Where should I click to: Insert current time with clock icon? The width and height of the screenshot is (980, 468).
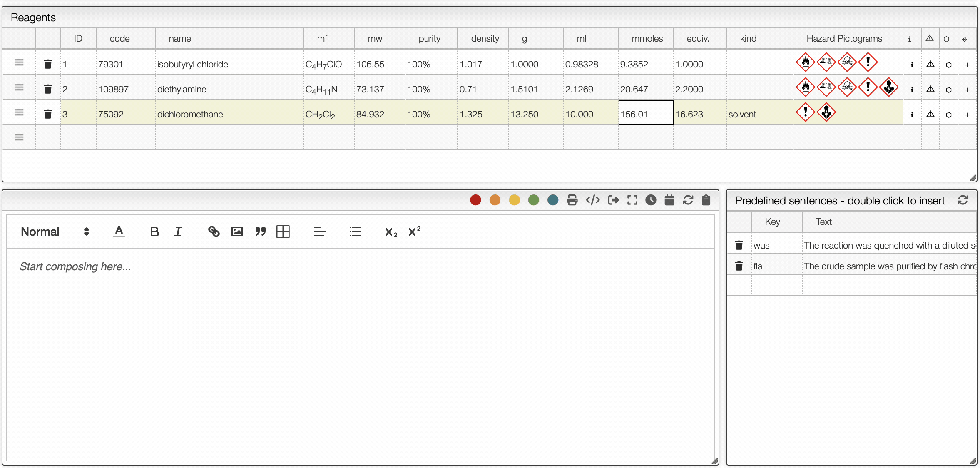point(651,200)
